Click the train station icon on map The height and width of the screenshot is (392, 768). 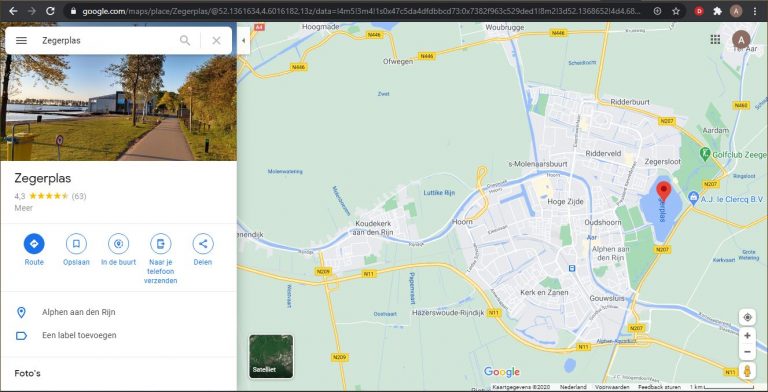pos(571,268)
